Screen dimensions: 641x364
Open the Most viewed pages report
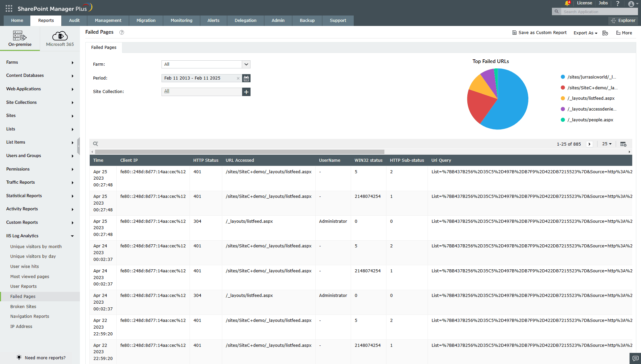click(x=30, y=277)
